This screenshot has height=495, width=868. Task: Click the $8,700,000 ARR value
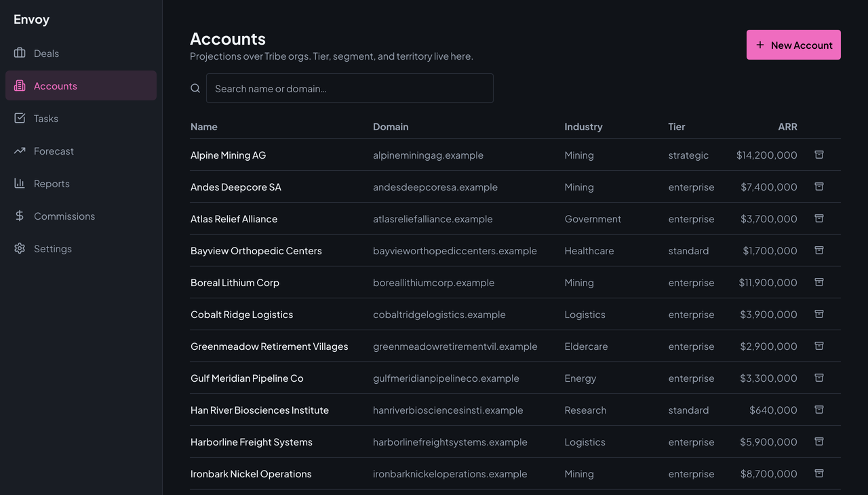coord(769,474)
